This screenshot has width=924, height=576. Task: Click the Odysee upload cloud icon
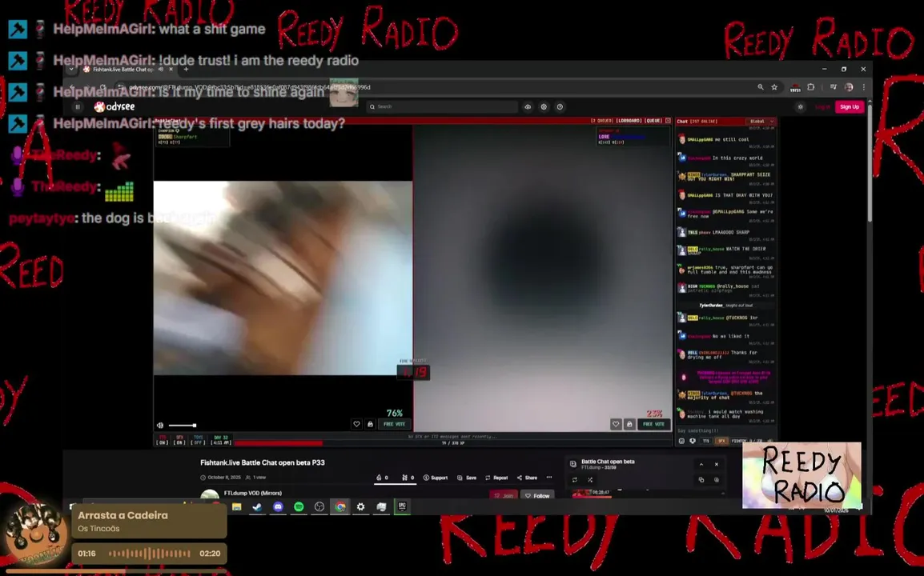(x=528, y=106)
